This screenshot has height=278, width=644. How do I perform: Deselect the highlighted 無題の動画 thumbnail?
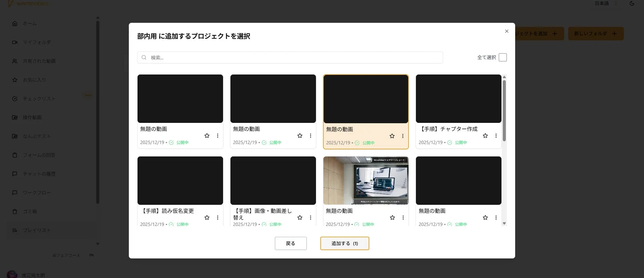click(x=366, y=99)
